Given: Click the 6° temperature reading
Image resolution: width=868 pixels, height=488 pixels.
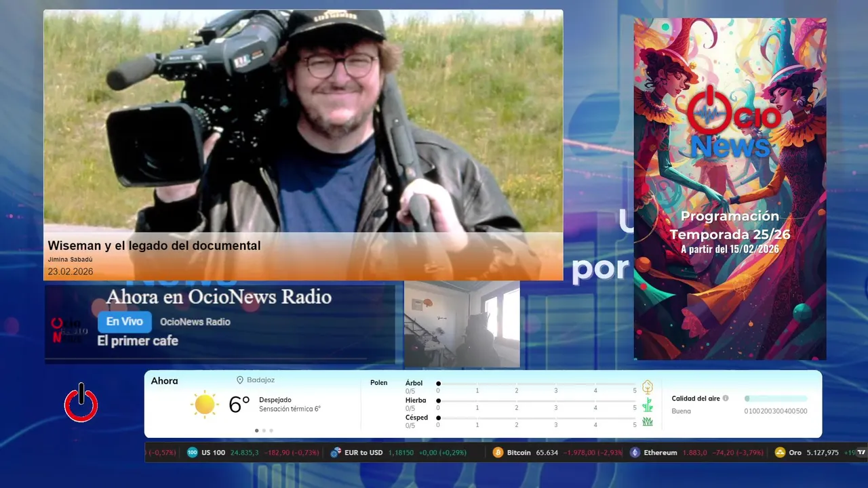Looking at the screenshot, I should [239, 405].
